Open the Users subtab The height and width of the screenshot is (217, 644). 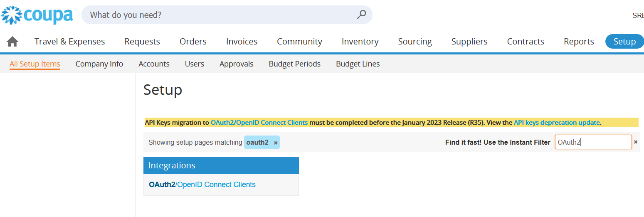tap(195, 64)
